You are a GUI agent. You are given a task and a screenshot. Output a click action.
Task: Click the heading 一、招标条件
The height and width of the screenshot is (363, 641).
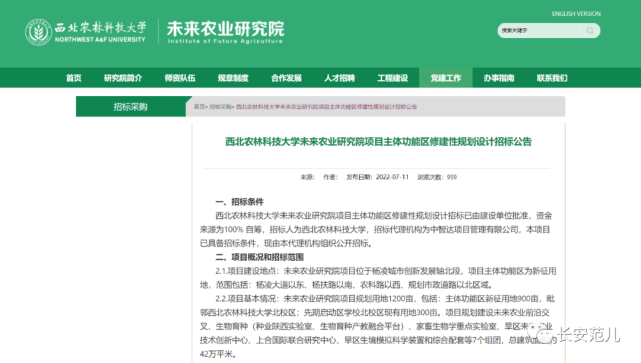(240, 202)
